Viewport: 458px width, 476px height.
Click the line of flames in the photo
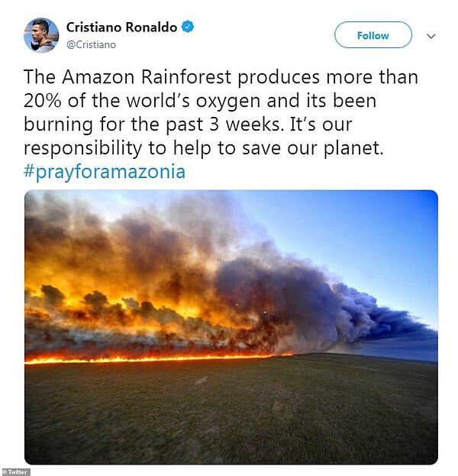(158, 359)
